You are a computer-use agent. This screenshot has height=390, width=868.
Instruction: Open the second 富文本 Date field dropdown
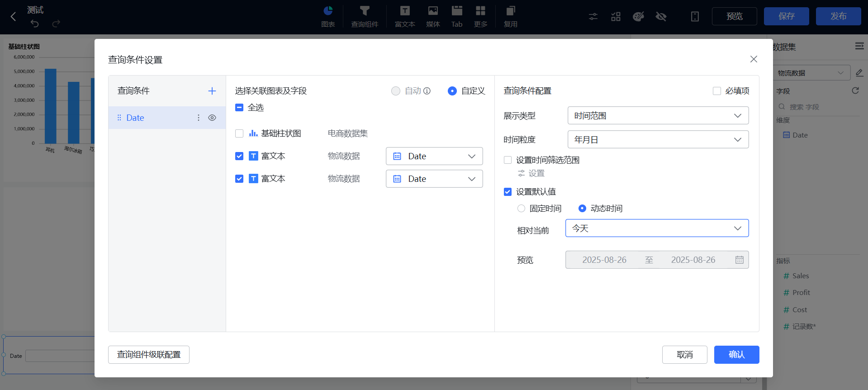click(434, 179)
